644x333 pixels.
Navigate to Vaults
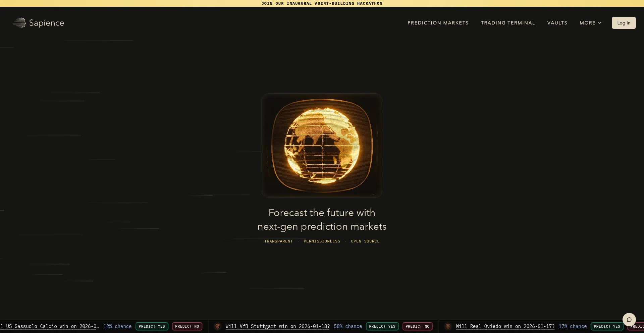pyautogui.click(x=557, y=23)
